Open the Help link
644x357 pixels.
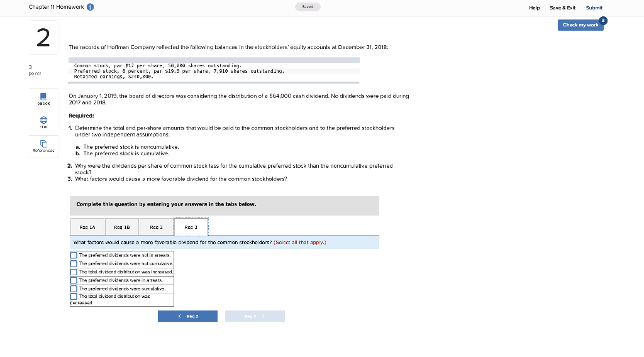[535, 8]
